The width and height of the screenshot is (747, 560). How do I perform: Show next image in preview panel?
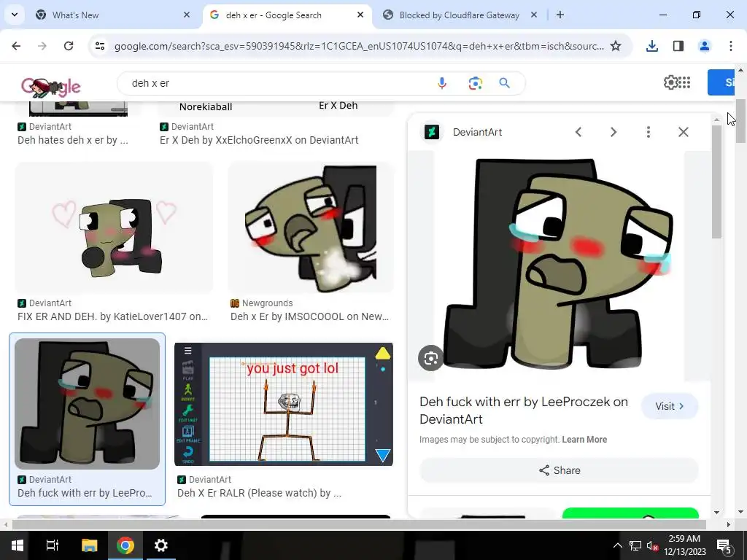614,132
